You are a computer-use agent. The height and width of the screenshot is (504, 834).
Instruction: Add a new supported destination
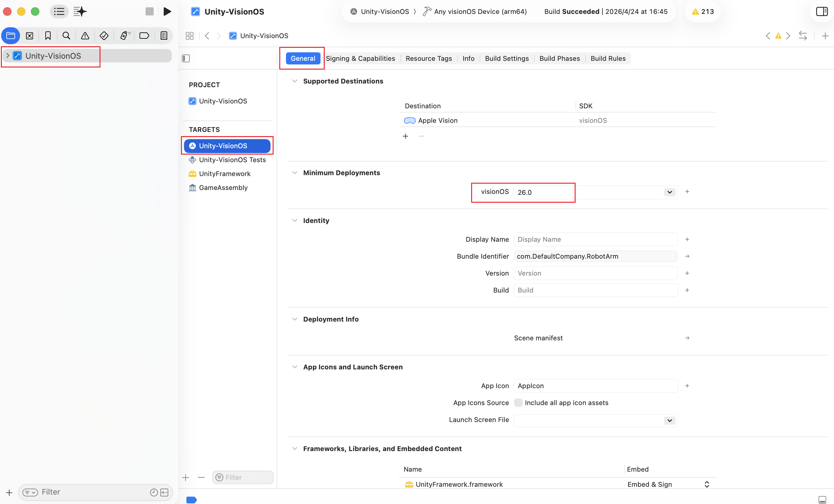(x=406, y=136)
